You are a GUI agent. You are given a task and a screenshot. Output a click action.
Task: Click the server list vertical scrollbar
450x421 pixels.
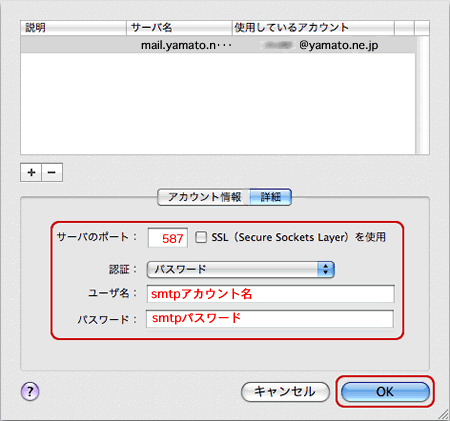coord(423,95)
